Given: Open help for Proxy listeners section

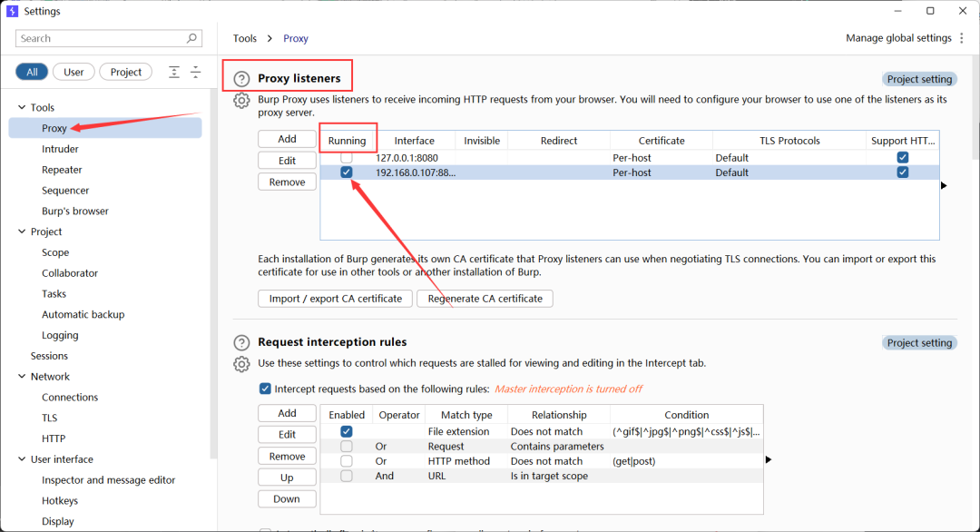Looking at the screenshot, I should pyautogui.click(x=241, y=79).
